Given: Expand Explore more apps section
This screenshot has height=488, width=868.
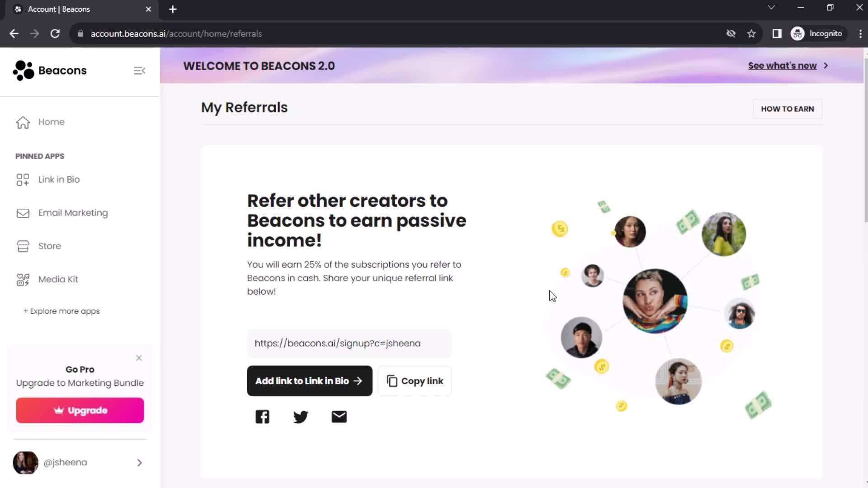Looking at the screenshot, I should pos(61,310).
